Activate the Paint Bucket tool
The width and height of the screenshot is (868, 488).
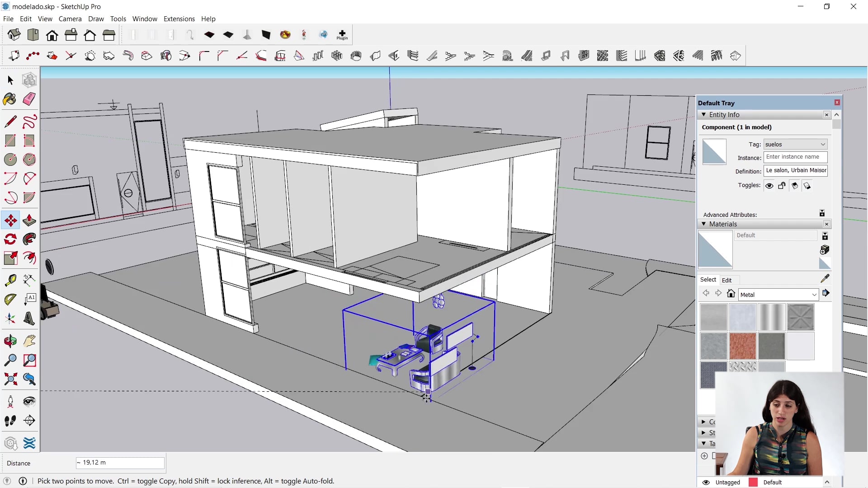9,99
